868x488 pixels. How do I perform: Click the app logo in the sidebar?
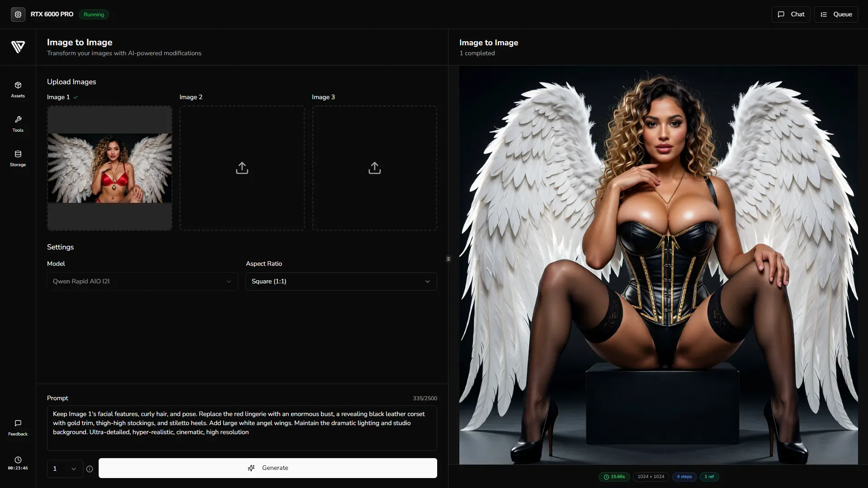[x=18, y=47]
